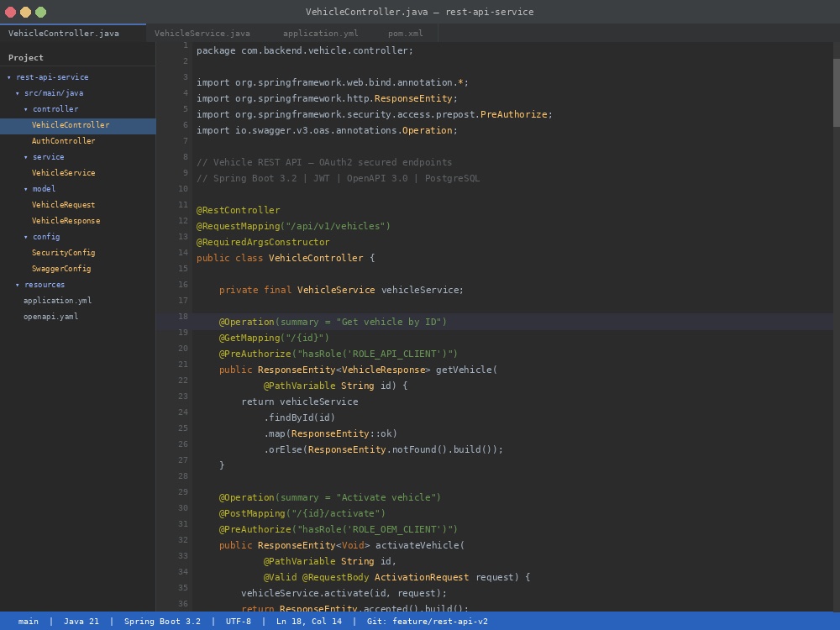Image resolution: width=840 pixels, height=630 pixels.
Task: Click the .map(ResponseEntity::ok) call
Action: tap(330, 433)
